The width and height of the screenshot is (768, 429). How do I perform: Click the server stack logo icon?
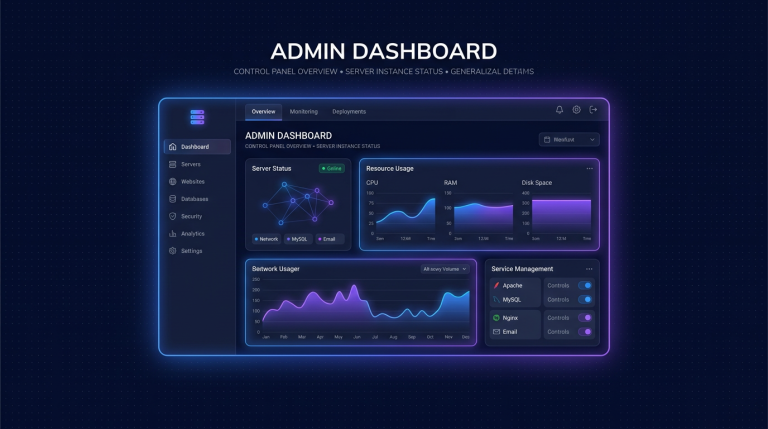197,117
